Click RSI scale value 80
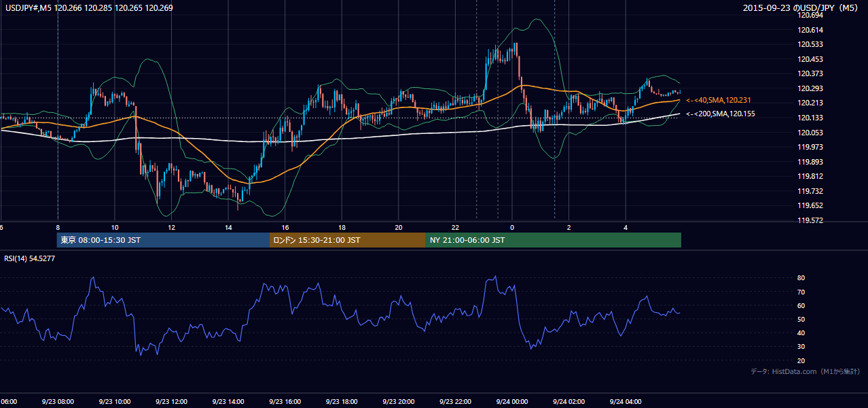The width and height of the screenshot is (868, 408). click(801, 278)
